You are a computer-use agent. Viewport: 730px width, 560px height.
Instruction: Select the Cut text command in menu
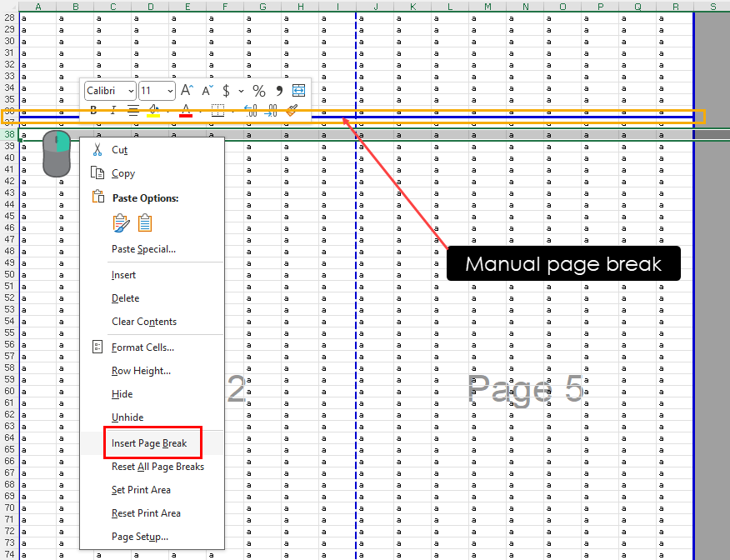pyautogui.click(x=119, y=150)
